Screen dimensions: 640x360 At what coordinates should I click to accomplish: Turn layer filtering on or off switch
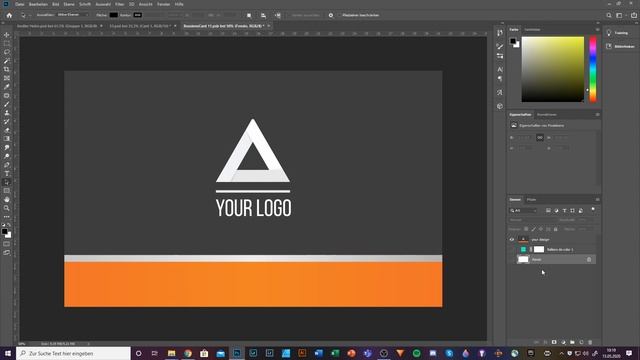pos(593,210)
